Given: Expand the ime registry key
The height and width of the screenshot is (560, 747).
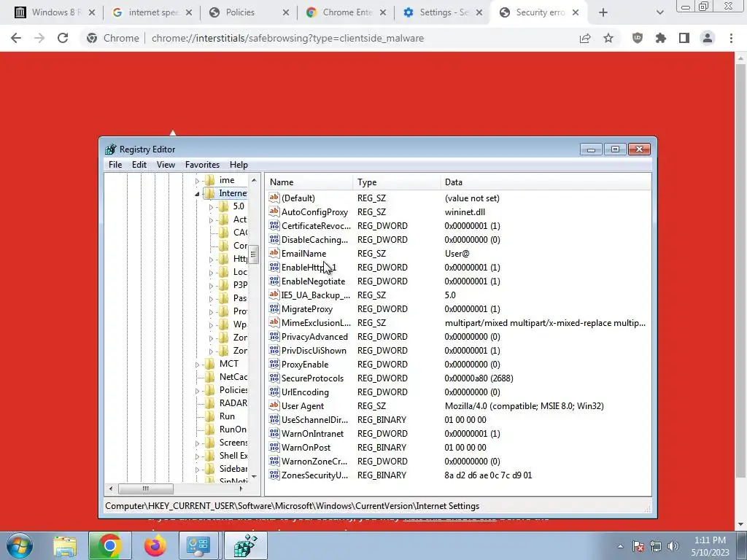Looking at the screenshot, I should [197, 181].
